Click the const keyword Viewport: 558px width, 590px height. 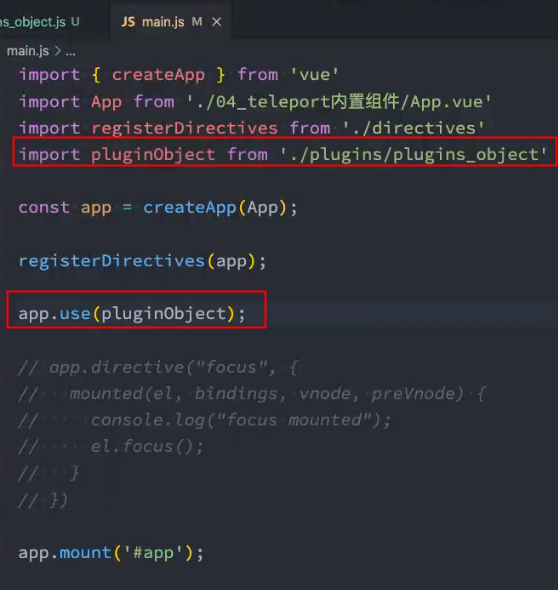[44, 207]
